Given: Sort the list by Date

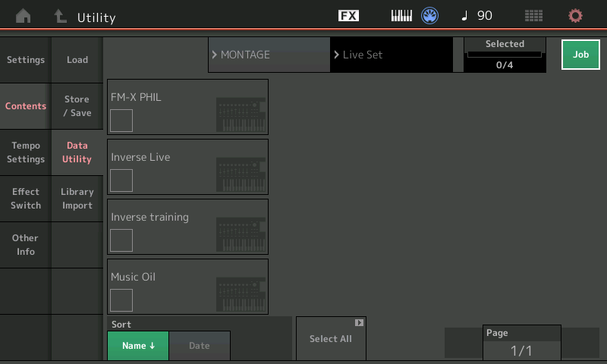Looking at the screenshot, I should point(199,346).
